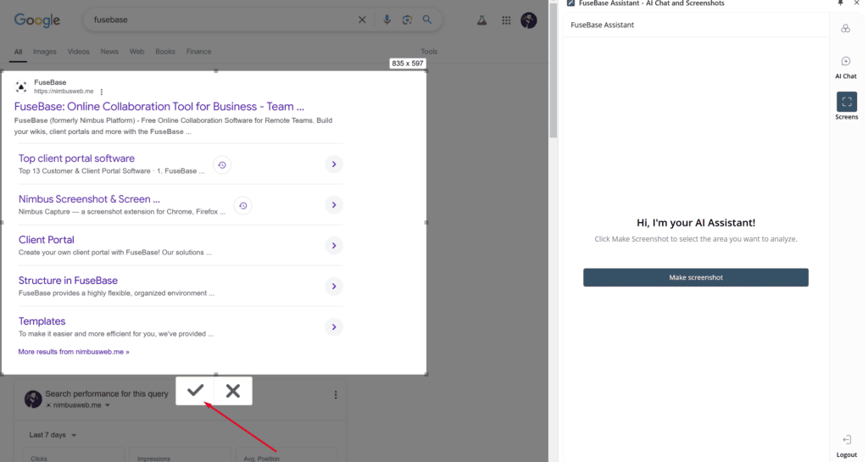Click the Google logo
868x462 pixels.
tap(37, 20)
